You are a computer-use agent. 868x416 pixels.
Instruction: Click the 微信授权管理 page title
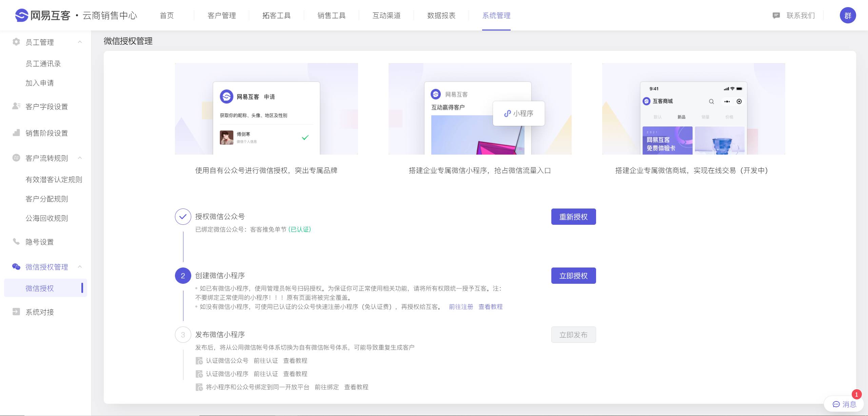click(128, 41)
